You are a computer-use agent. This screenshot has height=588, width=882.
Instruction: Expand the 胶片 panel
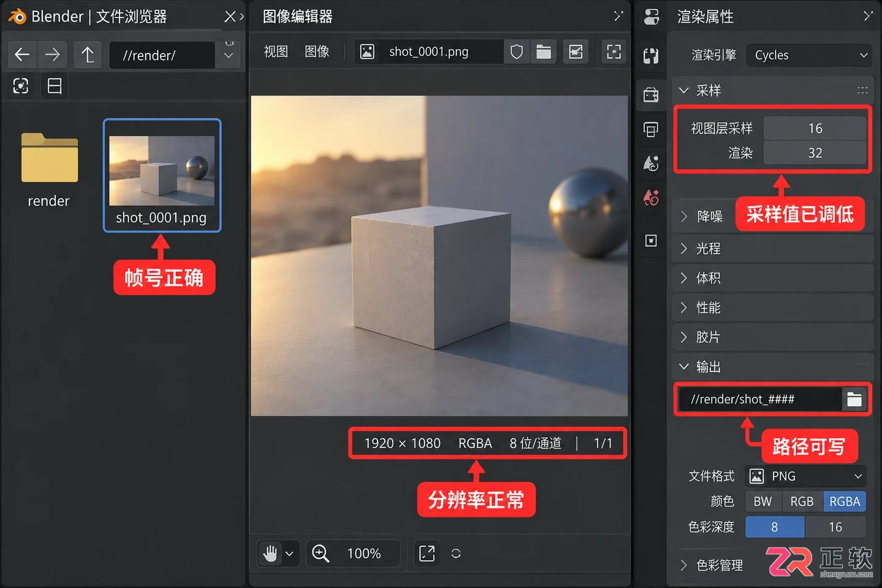[x=772, y=337]
